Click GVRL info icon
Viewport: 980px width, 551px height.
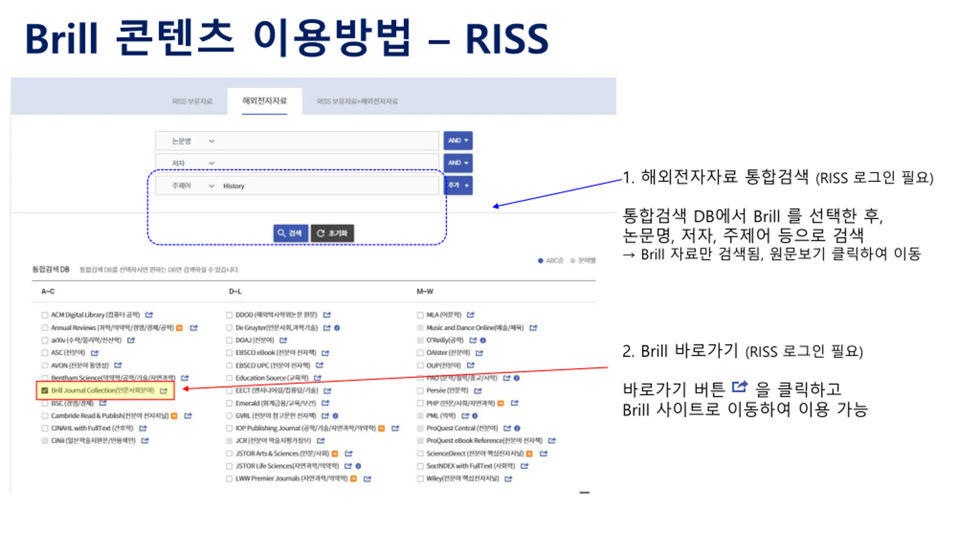pyautogui.click(x=335, y=416)
